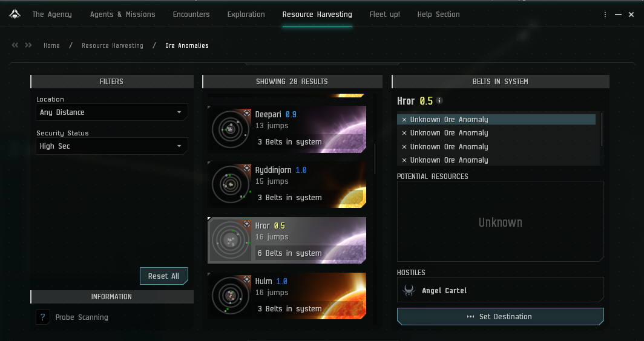Viewport: 644px width, 341px height.
Task: Switch to the Exploration tab
Action: tap(246, 15)
